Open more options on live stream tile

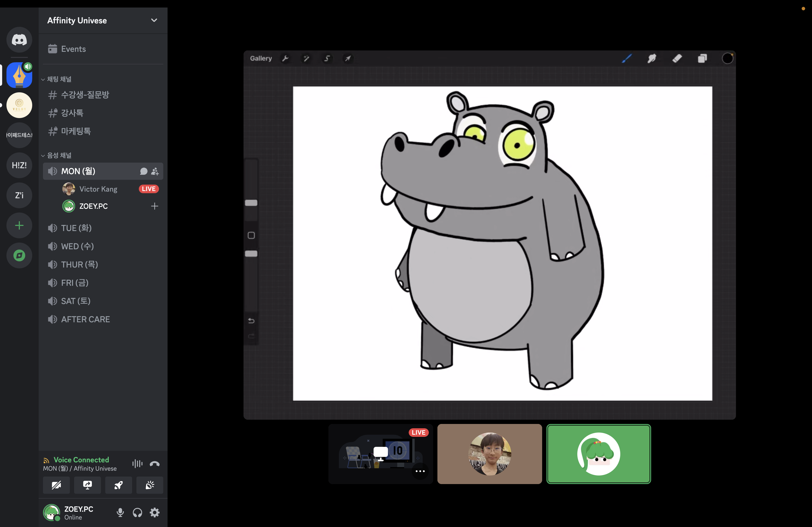(x=420, y=471)
